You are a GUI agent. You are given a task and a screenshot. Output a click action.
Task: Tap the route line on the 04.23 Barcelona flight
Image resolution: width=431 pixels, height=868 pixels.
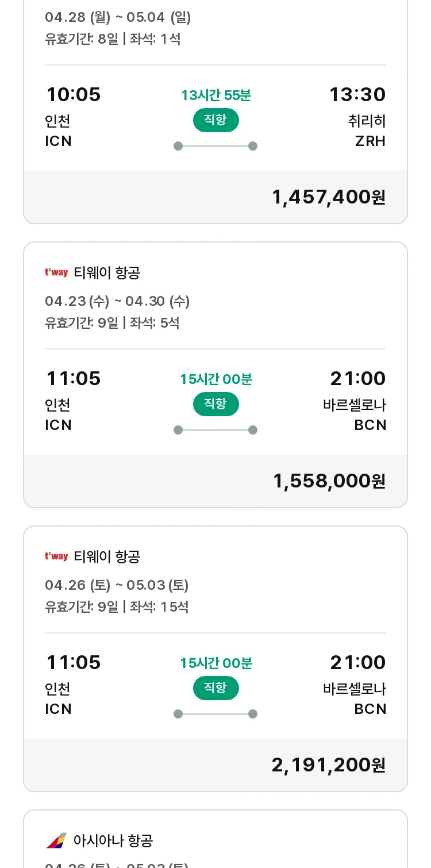pyautogui.click(x=215, y=430)
